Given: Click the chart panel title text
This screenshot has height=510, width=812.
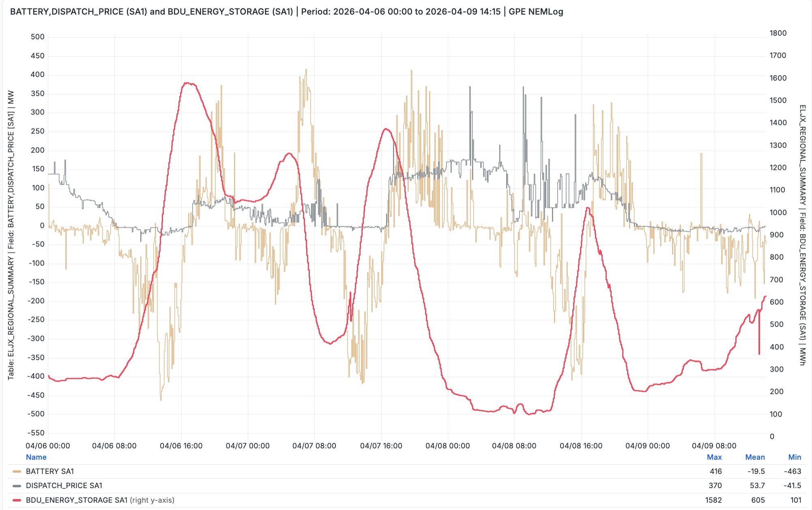Looking at the screenshot, I should click(x=286, y=12).
